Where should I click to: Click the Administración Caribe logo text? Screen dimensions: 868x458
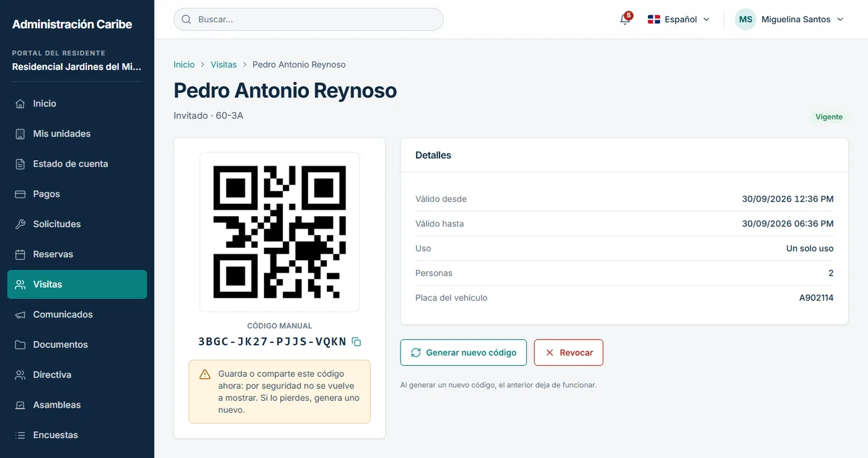[72, 24]
